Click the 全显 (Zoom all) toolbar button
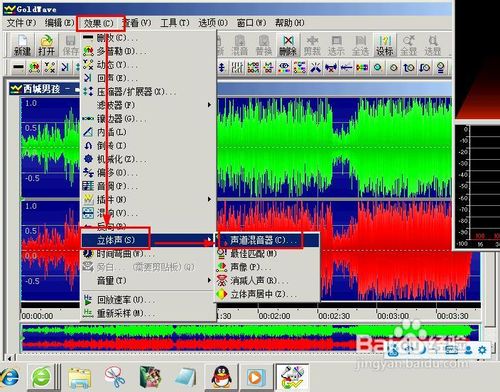 [x=409, y=46]
